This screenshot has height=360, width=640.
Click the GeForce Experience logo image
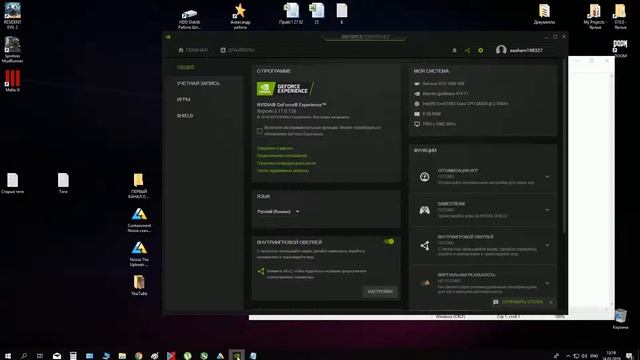click(x=285, y=89)
